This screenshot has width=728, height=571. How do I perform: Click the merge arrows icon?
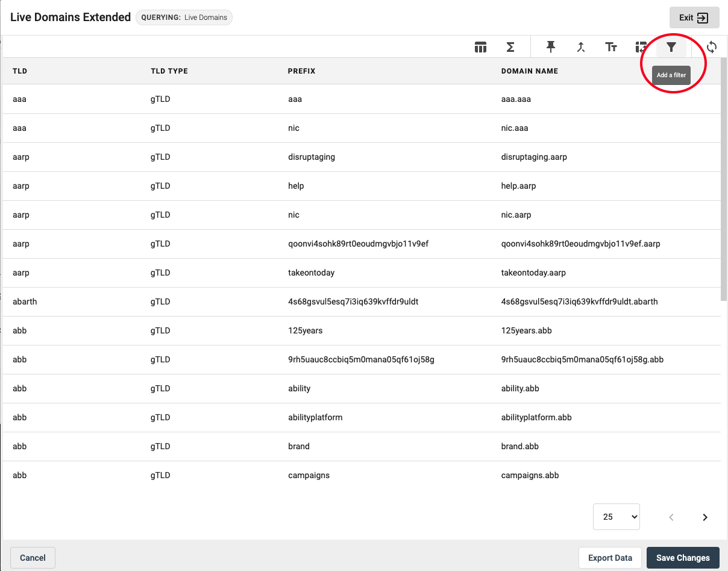(x=581, y=47)
